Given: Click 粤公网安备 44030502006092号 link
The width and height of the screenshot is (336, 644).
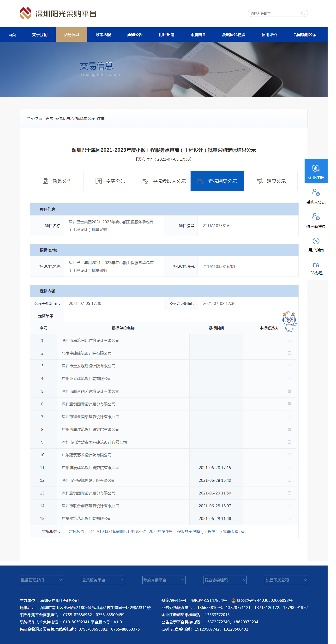Looking at the screenshot, I should click(x=264, y=600).
